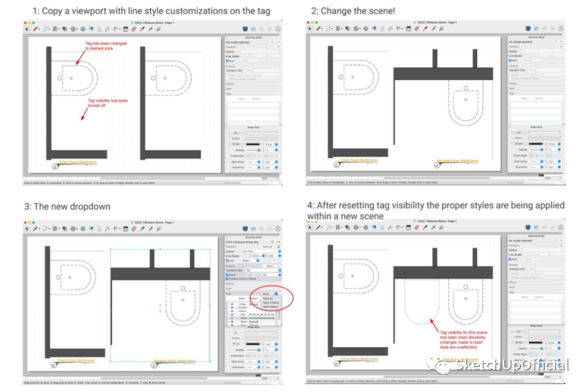Open the Table tool in step 1 toolbar

pyautogui.click(x=124, y=29)
